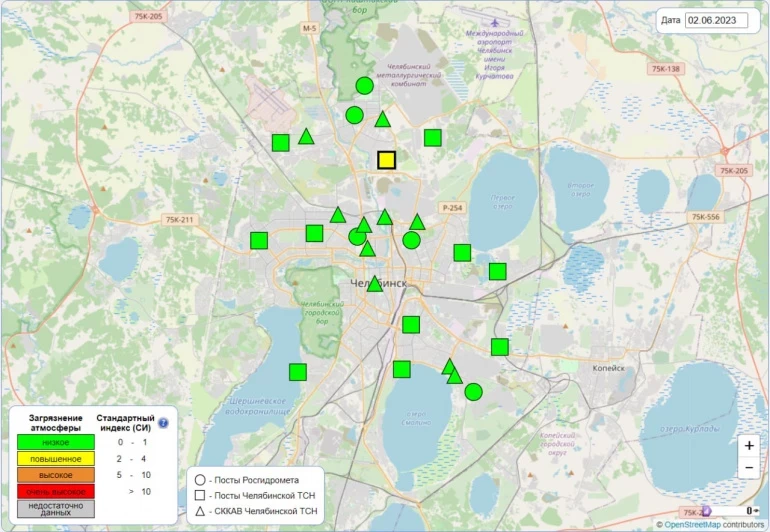This screenshot has height=532, width=770.
Task: Open the help icon beside Стандартный индекс
Action: (163, 422)
